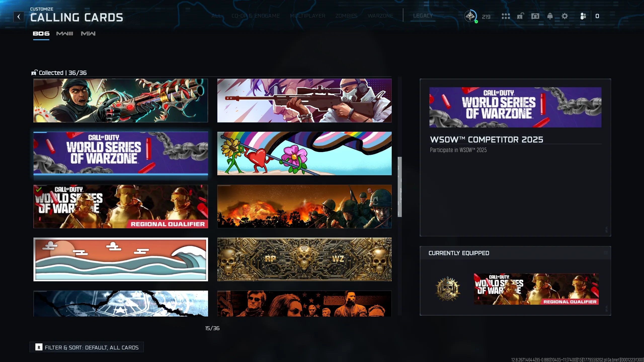Viewport: 644px width, 362px height.
Task: Select the paper-cut ocean waves calling card
Action: pos(121,259)
